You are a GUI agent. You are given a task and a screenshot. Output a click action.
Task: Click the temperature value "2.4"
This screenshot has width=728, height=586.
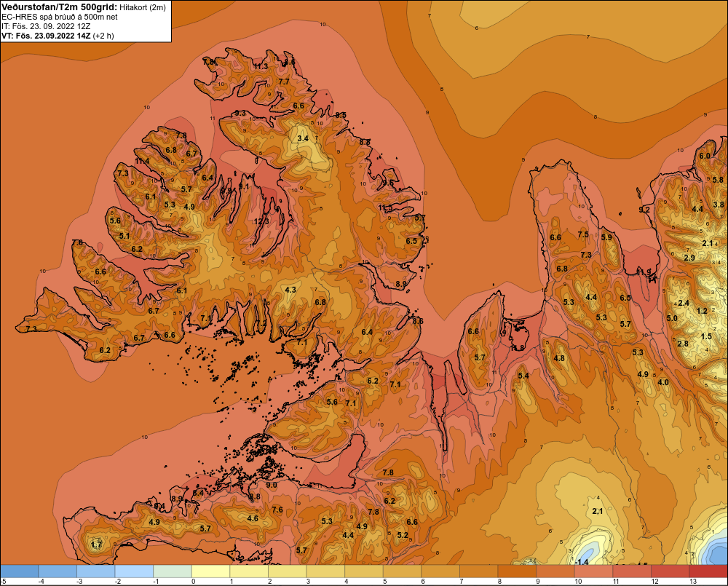[684, 303]
